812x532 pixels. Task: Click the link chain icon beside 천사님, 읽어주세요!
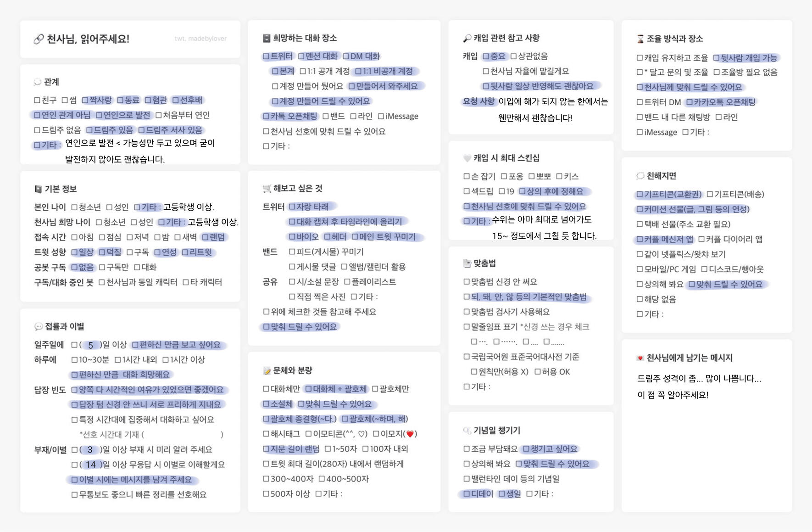(x=39, y=39)
